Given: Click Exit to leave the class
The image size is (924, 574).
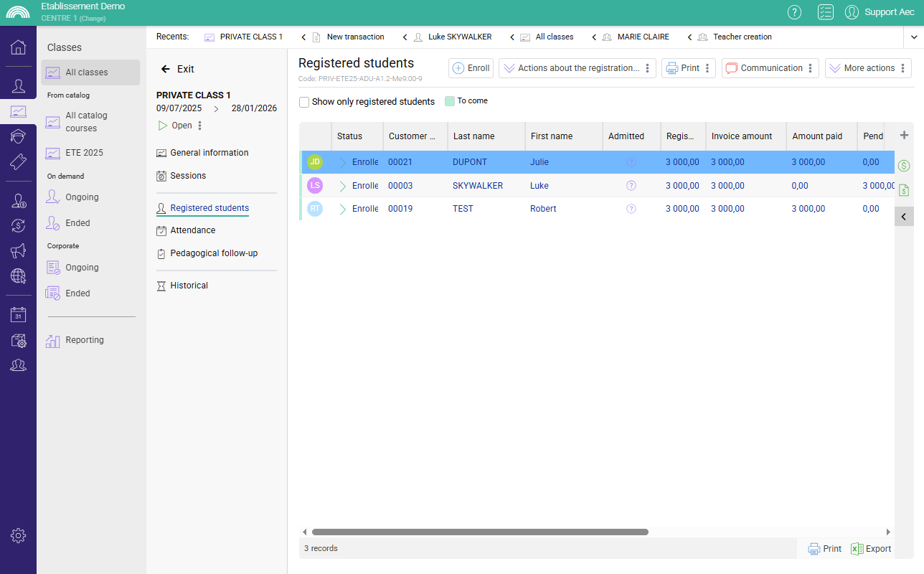Looking at the screenshot, I should [x=177, y=69].
